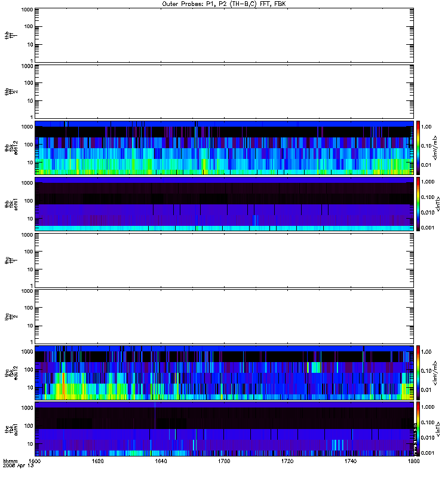Select the thc fbk scm1 spectrogram panel
The image size is (448, 478).
[225, 429]
